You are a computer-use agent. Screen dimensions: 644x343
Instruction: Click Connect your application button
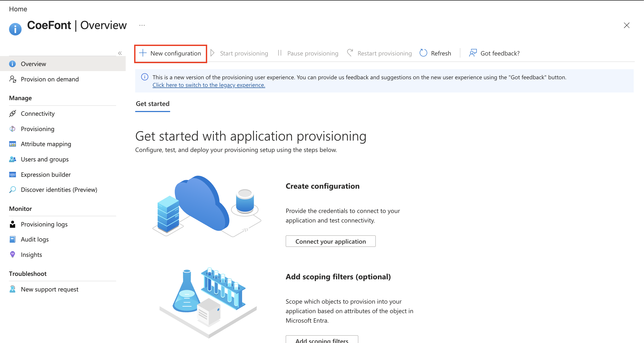click(330, 241)
